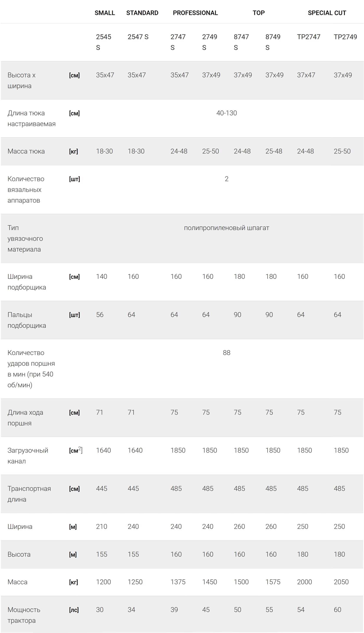Click the pickup width value 140
364x633 pixels.
[101, 277]
